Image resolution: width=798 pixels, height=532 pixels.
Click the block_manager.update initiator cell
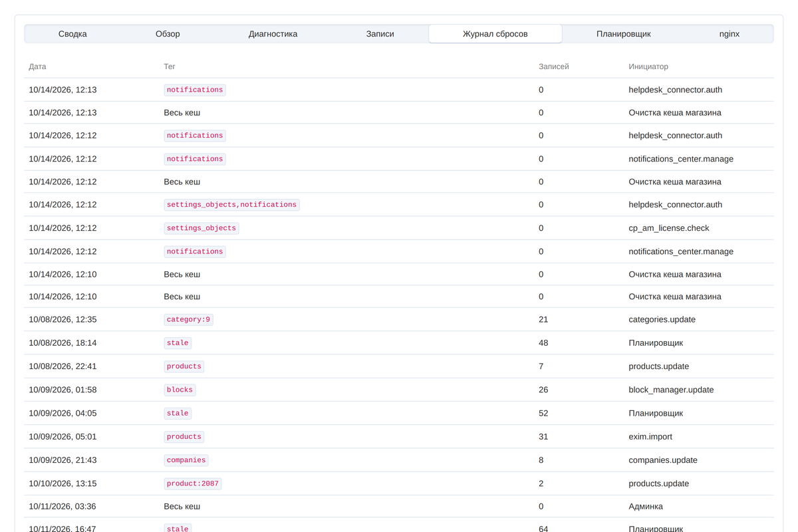click(671, 390)
